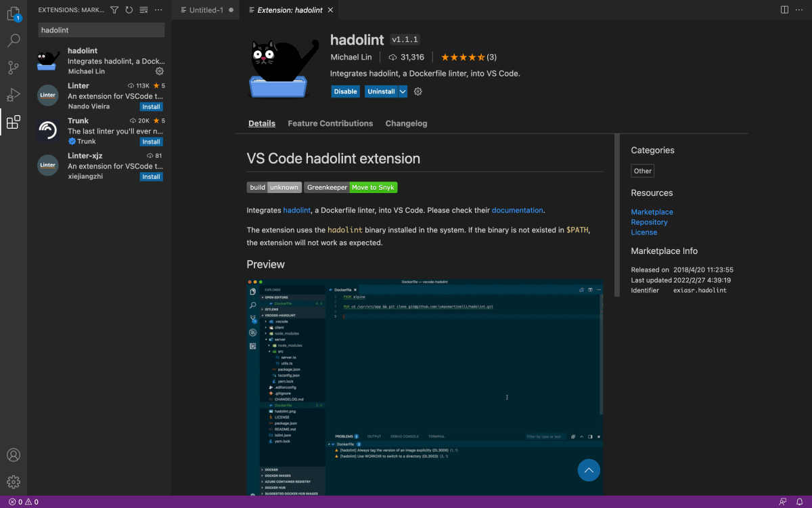Screen dimensions: 812x508
Task: Split the editor to the right
Action: coord(784,10)
